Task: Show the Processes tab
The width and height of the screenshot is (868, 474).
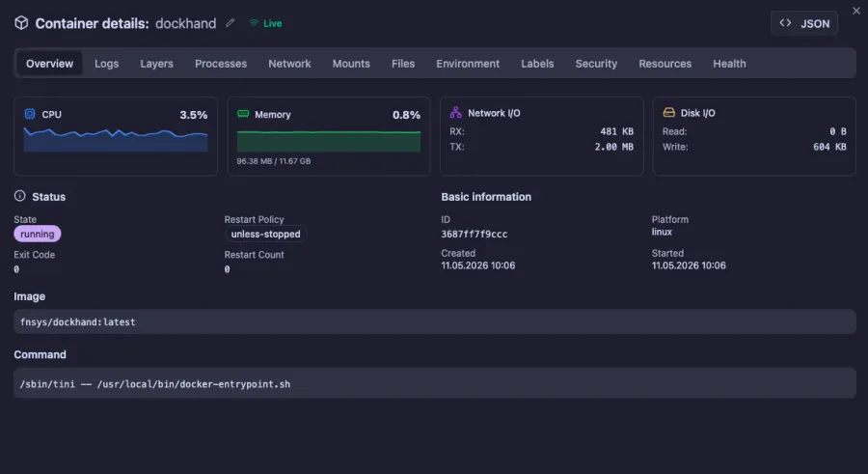Action: pyautogui.click(x=221, y=63)
